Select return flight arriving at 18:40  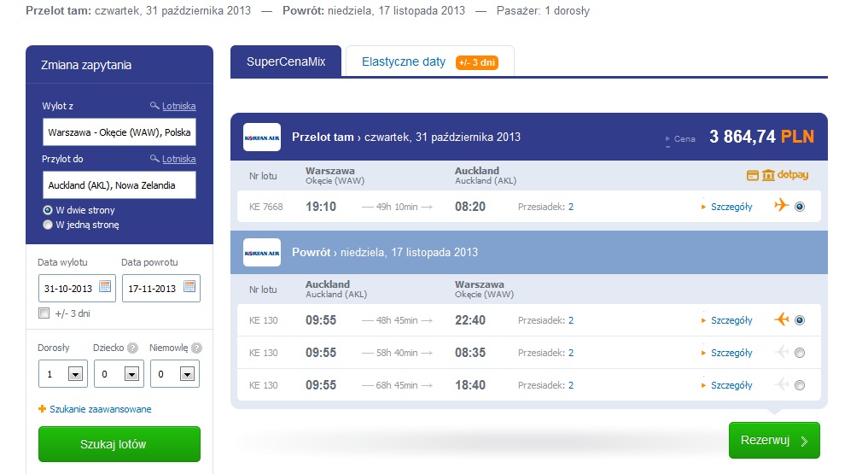[800, 385]
